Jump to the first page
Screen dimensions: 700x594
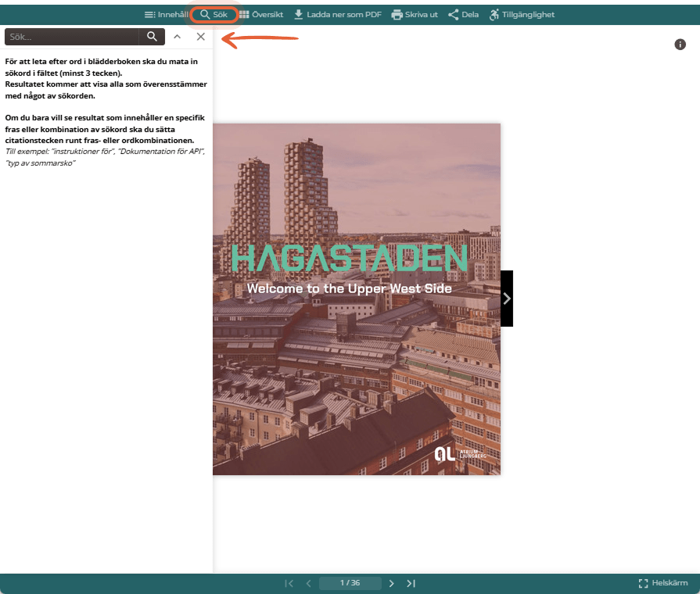289,583
